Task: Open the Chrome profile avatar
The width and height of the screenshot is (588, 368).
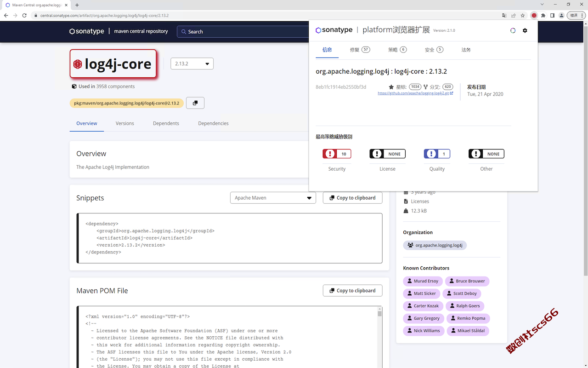Action: click(x=561, y=15)
